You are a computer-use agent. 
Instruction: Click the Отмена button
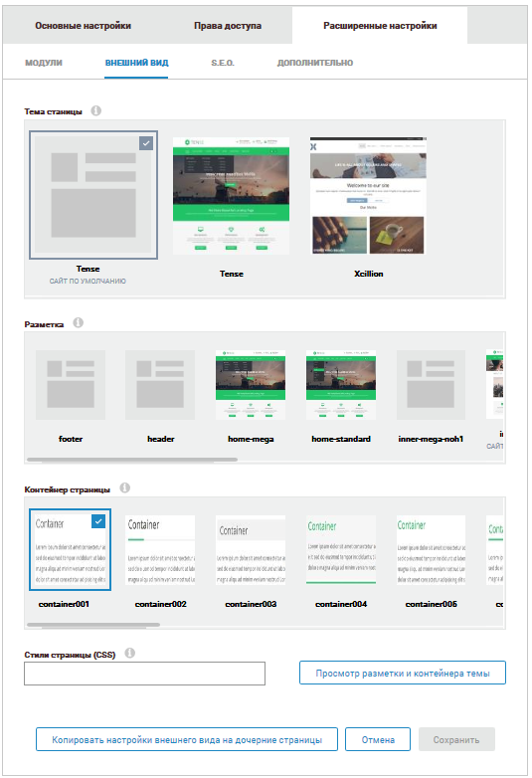tap(378, 739)
